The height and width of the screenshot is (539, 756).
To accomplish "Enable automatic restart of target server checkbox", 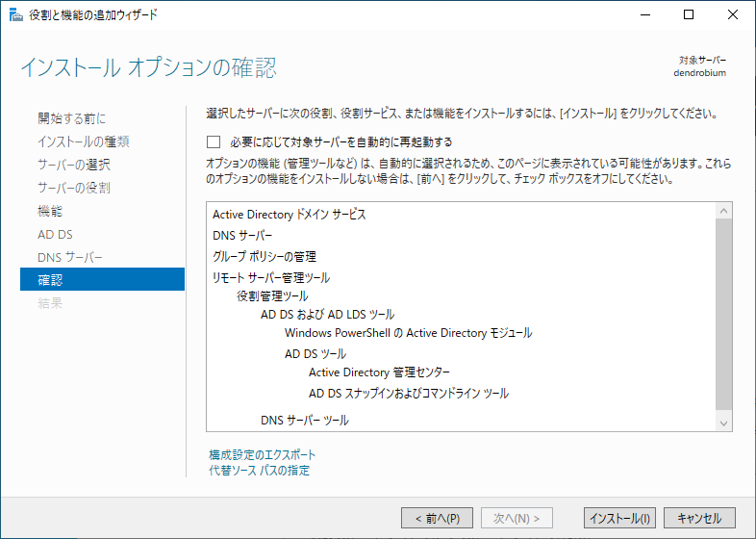I will tap(214, 141).
